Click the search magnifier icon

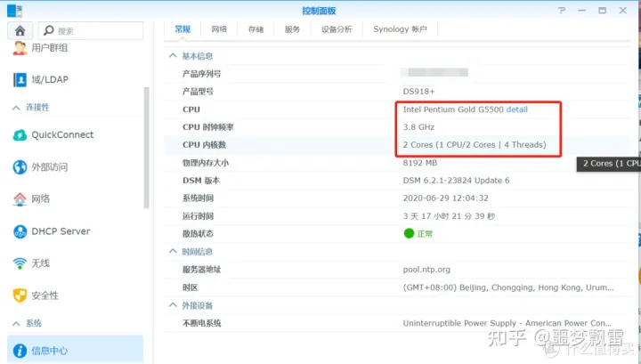pyautogui.click(x=49, y=30)
